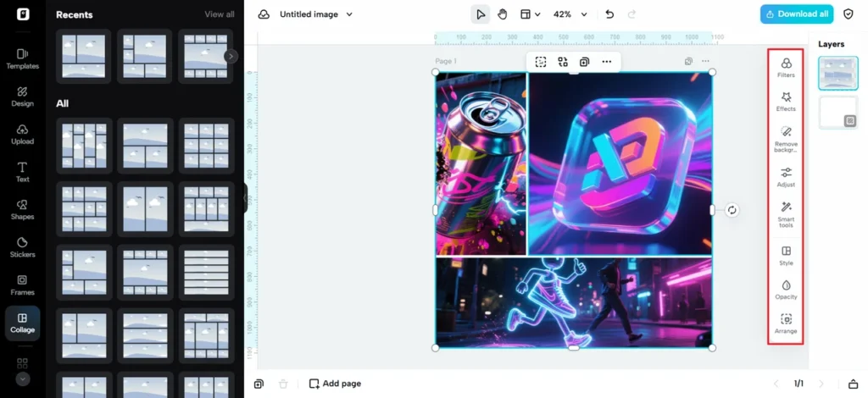
Task: Open the Adjust settings tool
Action: (x=786, y=178)
